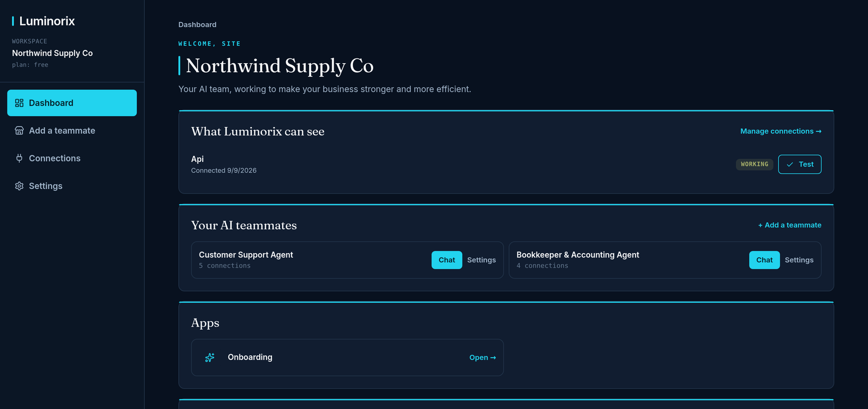Click the 'WELCOME, SITE' label

[x=210, y=44]
